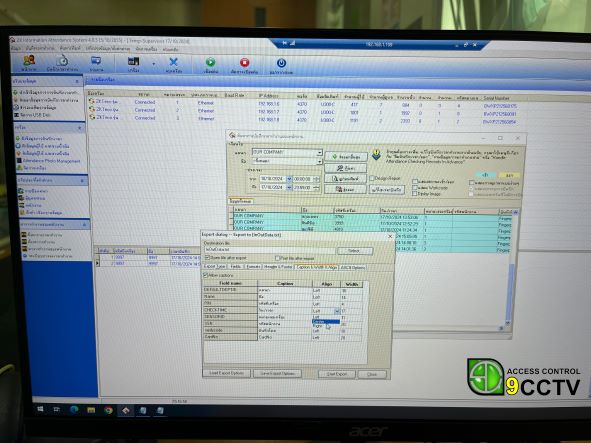Toggle the Allow captions checkbox
Screen dimensions: 591x443
coord(206,275)
